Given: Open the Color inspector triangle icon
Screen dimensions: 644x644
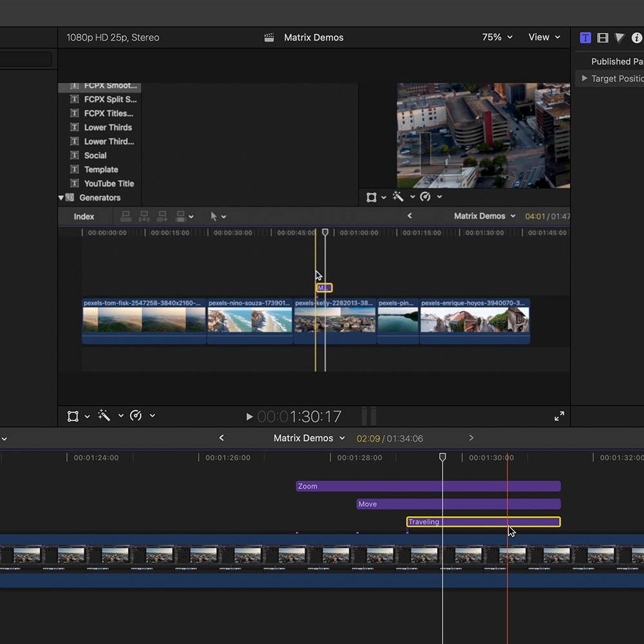Looking at the screenshot, I should (x=620, y=38).
